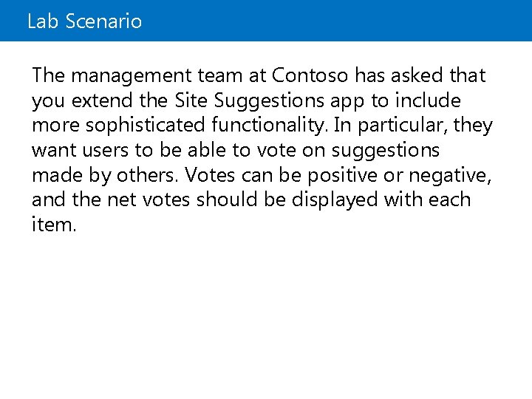Click the word 'management' in the first line
This screenshot has height=399, width=532.
click(132, 76)
